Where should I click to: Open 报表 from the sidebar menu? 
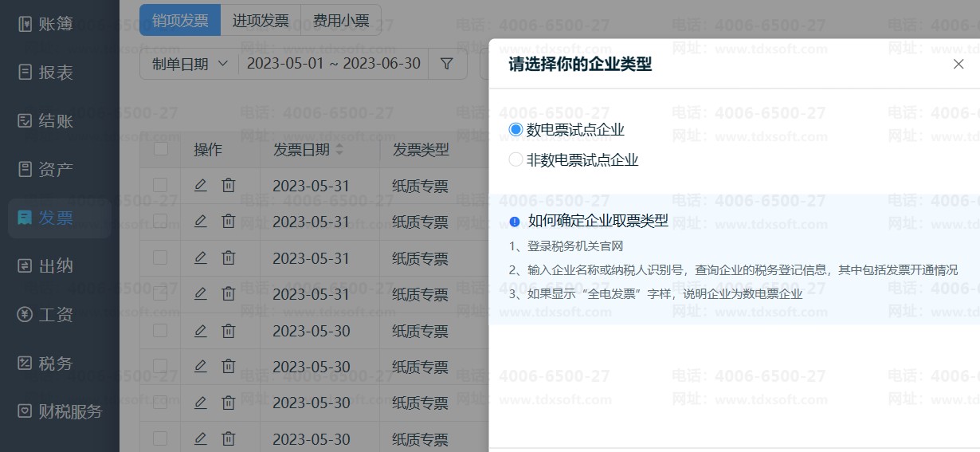56,73
